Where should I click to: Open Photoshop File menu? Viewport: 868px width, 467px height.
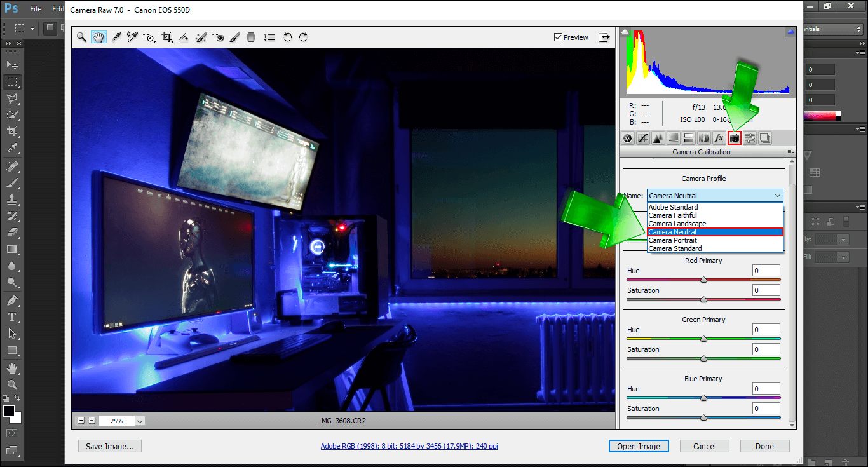click(36, 9)
